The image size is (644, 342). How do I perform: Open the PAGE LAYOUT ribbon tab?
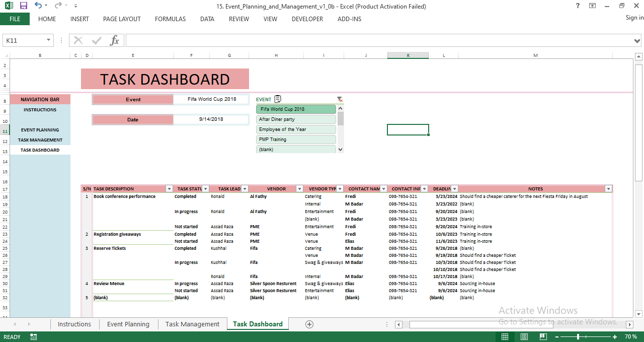(x=122, y=19)
